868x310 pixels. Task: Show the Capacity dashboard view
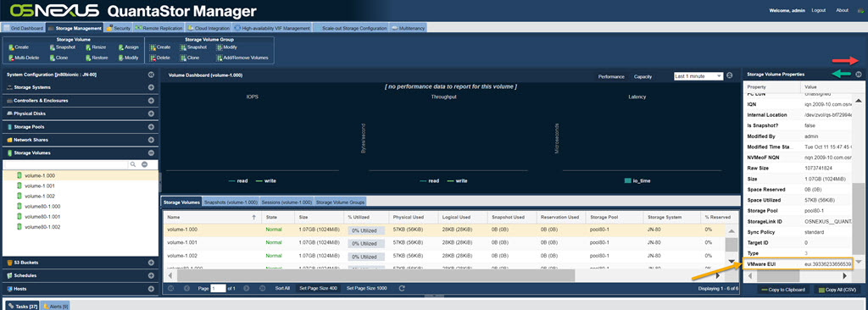(x=643, y=76)
